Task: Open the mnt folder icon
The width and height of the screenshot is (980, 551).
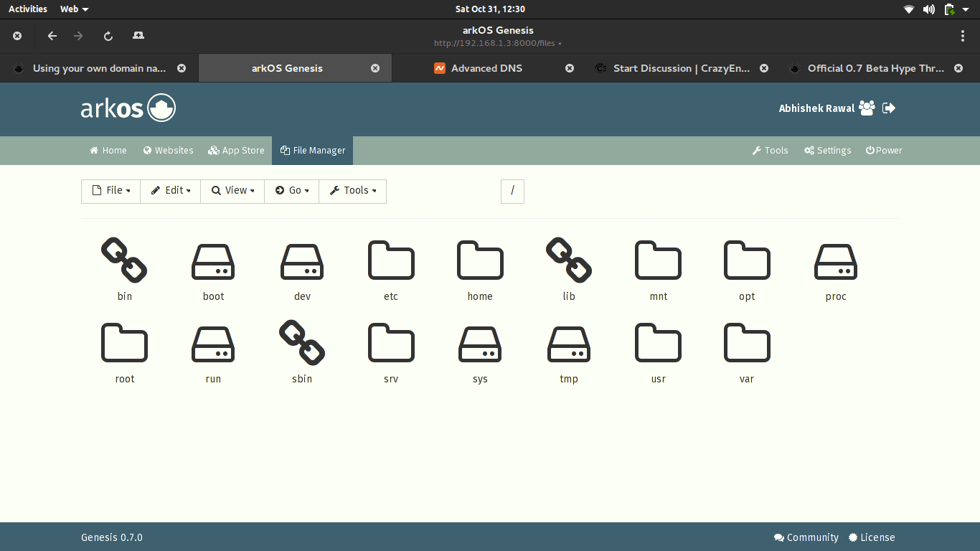Action: [658, 260]
